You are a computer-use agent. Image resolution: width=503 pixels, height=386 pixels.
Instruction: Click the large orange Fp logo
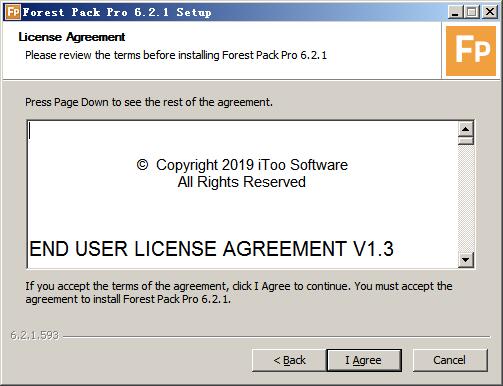tap(471, 51)
